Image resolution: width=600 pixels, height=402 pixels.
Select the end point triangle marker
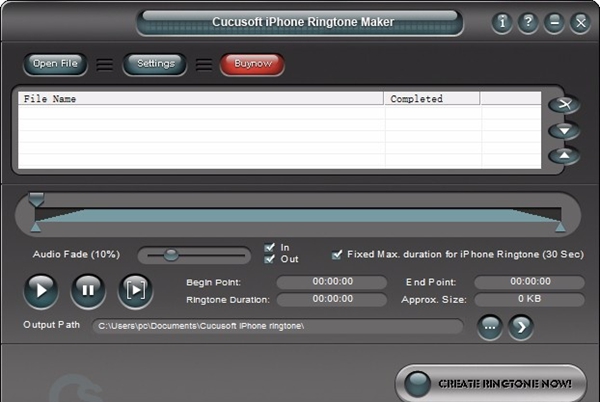[560, 228]
